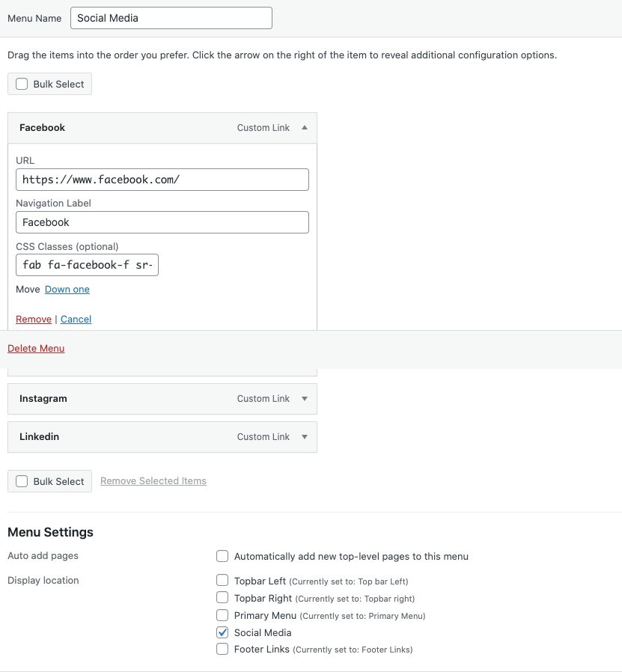Tick the top Bulk Select checkbox
Screen dimensions: 622x672
22,84
